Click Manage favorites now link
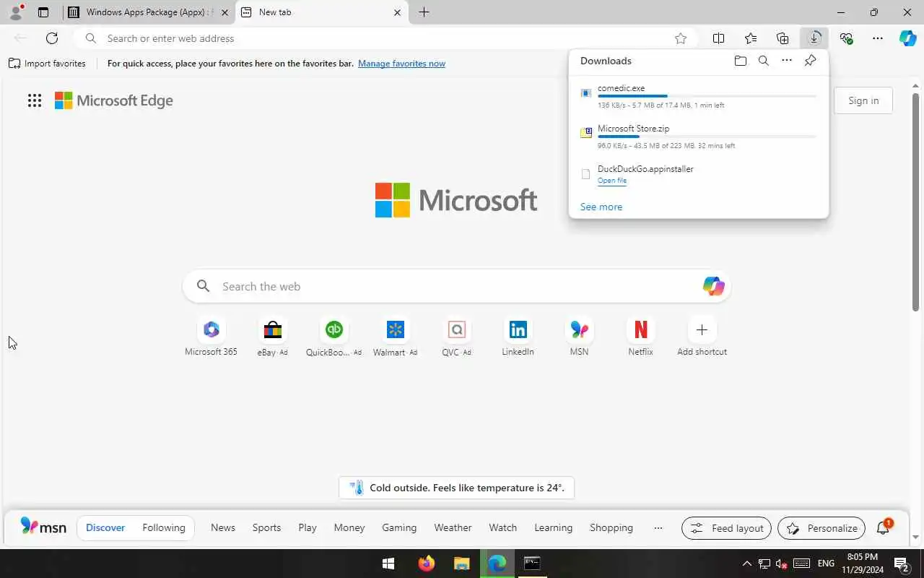This screenshot has width=924, height=578. tap(401, 64)
